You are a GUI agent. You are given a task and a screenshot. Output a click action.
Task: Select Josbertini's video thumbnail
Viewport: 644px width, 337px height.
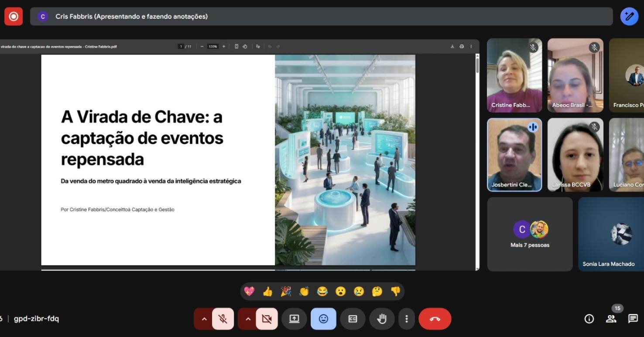pos(514,155)
